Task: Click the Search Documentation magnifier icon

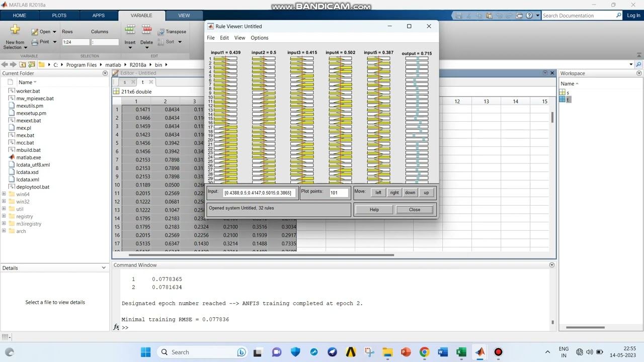Action: [618, 16]
